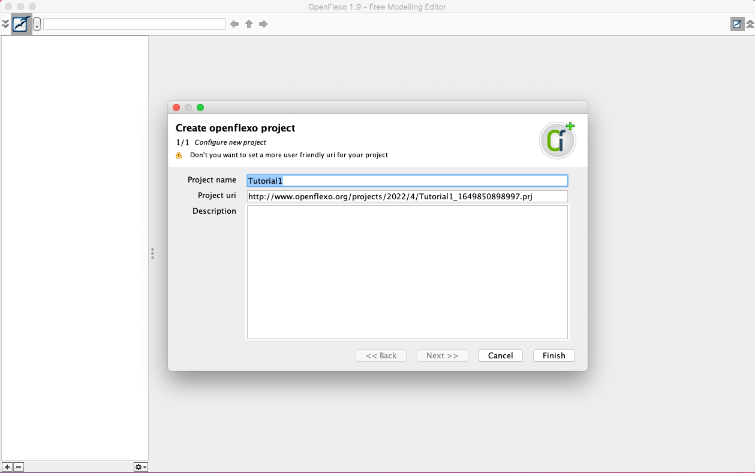Close the Create openflexo project dialog
755x473 pixels.
pyautogui.click(x=176, y=107)
